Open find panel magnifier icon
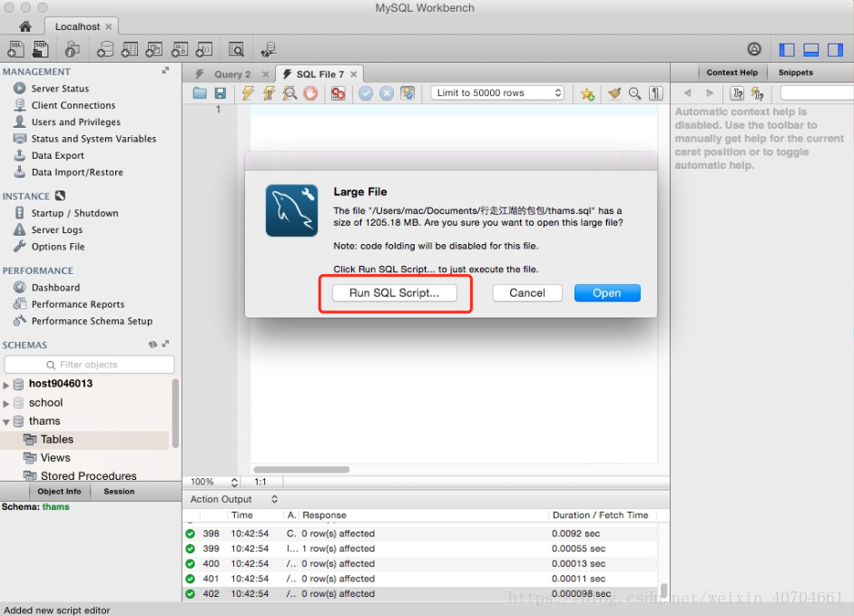The image size is (854, 616). pos(634,93)
